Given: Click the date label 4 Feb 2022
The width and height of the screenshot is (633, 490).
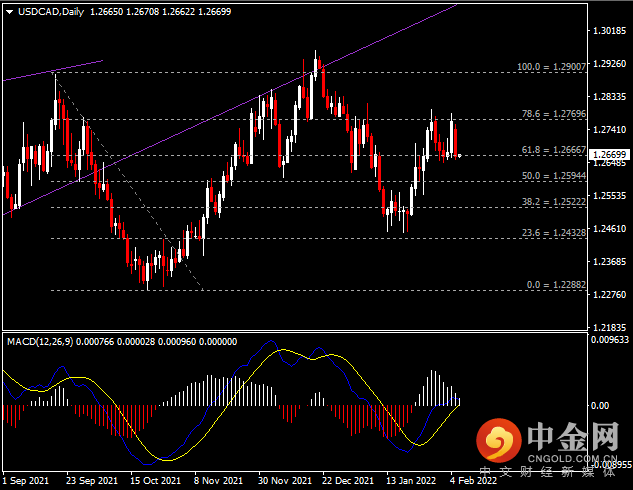Looking at the screenshot, I should click(x=473, y=481).
